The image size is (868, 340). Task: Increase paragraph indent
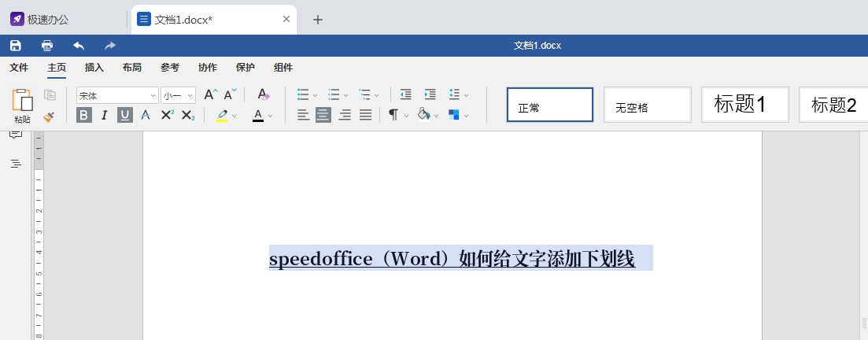(x=430, y=94)
